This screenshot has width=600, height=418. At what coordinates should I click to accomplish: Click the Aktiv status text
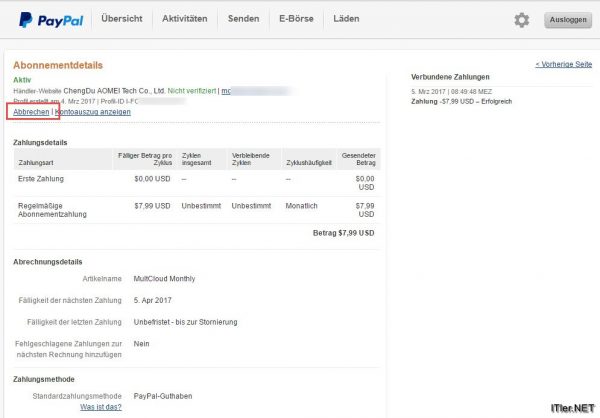22,80
